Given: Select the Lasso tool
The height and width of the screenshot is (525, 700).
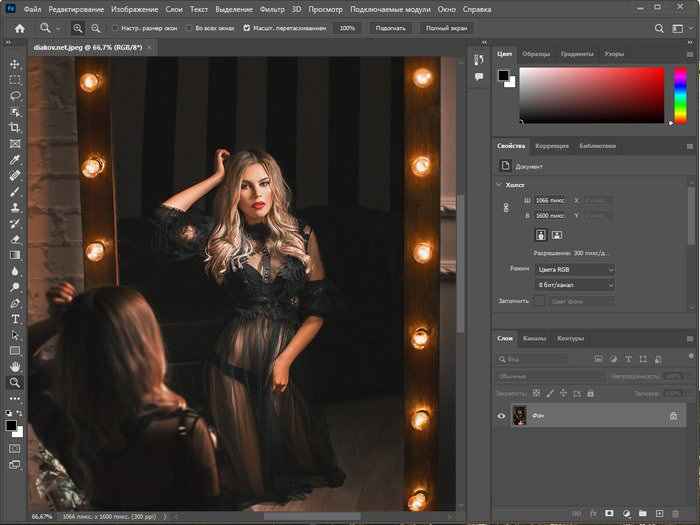Looking at the screenshot, I should pos(15,96).
